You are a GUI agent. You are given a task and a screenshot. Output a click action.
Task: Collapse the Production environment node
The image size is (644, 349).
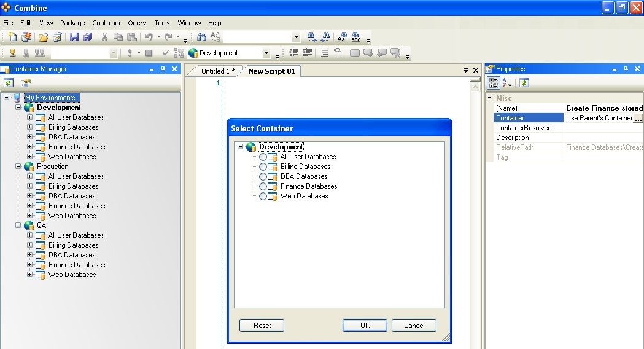[x=18, y=167]
